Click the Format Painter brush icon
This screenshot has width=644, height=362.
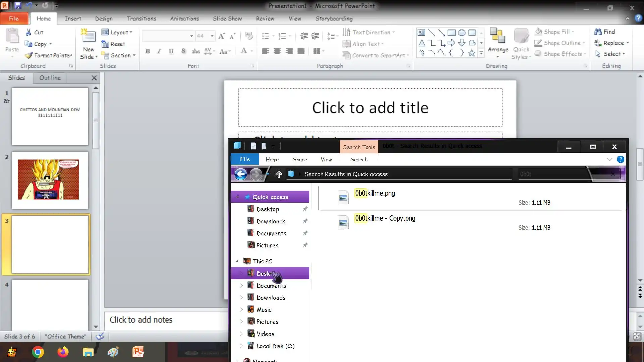[x=29, y=55]
